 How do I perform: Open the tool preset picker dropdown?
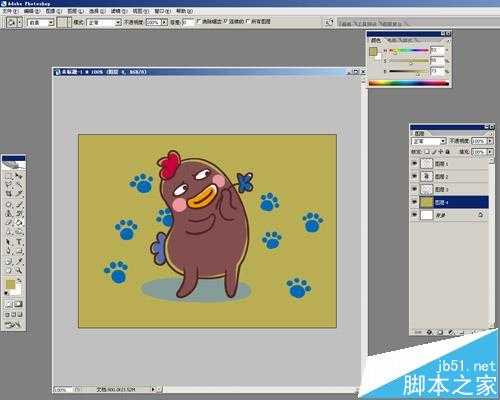[x=20, y=23]
